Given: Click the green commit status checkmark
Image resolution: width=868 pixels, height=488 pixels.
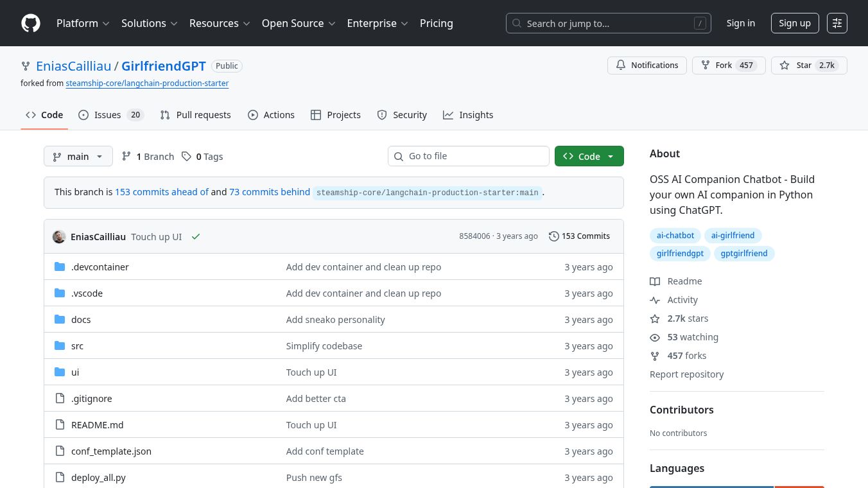Looking at the screenshot, I should click(x=196, y=236).
